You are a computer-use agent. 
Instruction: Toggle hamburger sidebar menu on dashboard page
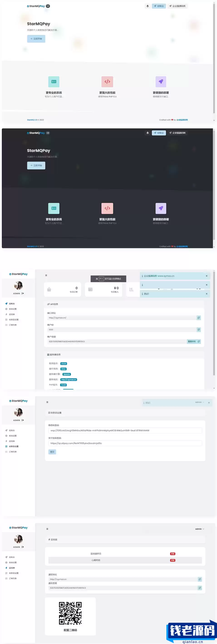click(46, 275)
